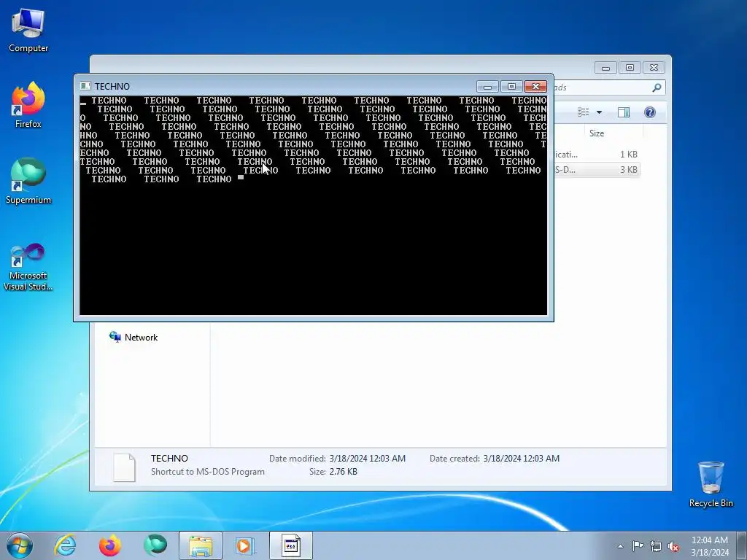The width and height of the screenshot is (747, 560).
Task: Click the Change your view icon
Action: (x=584, y=112)
